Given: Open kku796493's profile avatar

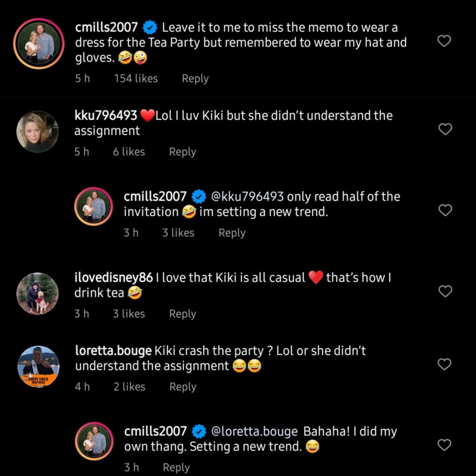Looking at the screenshot, I should 38,132.
